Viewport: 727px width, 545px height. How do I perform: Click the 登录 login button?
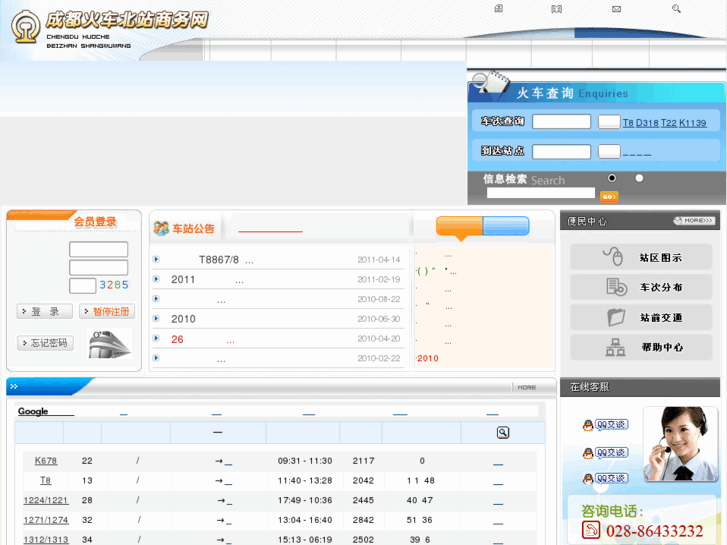click(x=45, y=311)
